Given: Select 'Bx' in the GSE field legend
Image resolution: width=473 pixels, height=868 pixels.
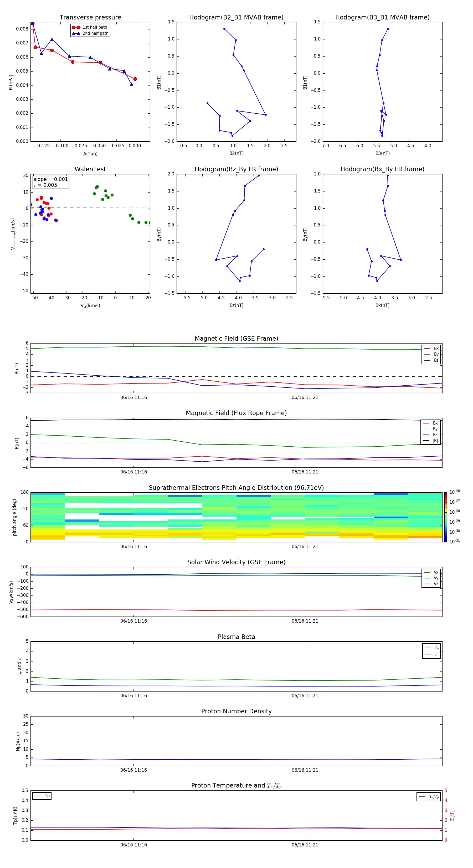Looking at the screenshot, I should click(x=431, y=349).
